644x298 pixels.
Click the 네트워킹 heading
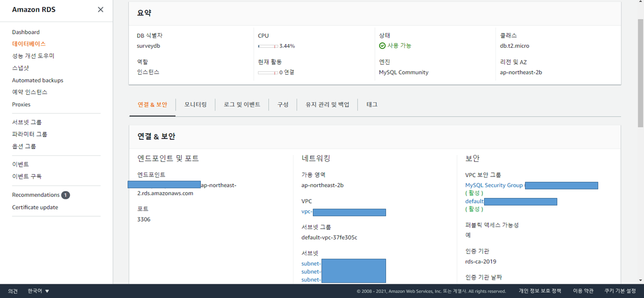pyautogui.click(x=316, y=158)
